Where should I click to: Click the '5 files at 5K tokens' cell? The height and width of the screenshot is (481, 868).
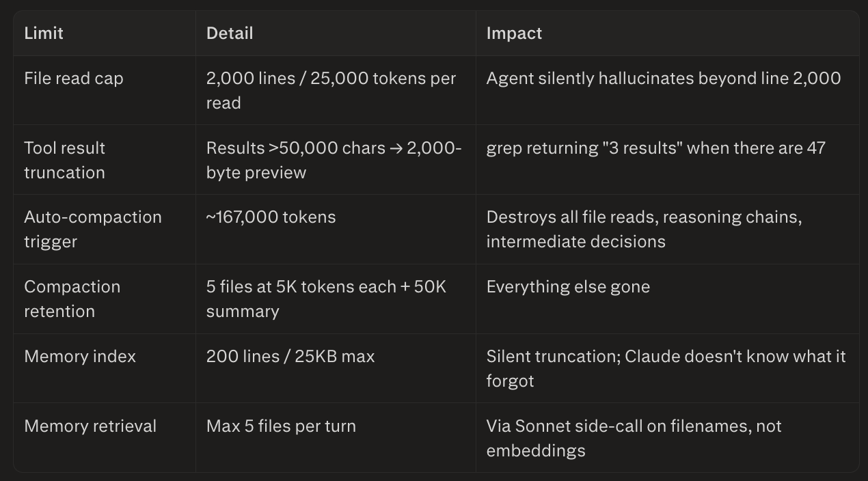point(336,299)
